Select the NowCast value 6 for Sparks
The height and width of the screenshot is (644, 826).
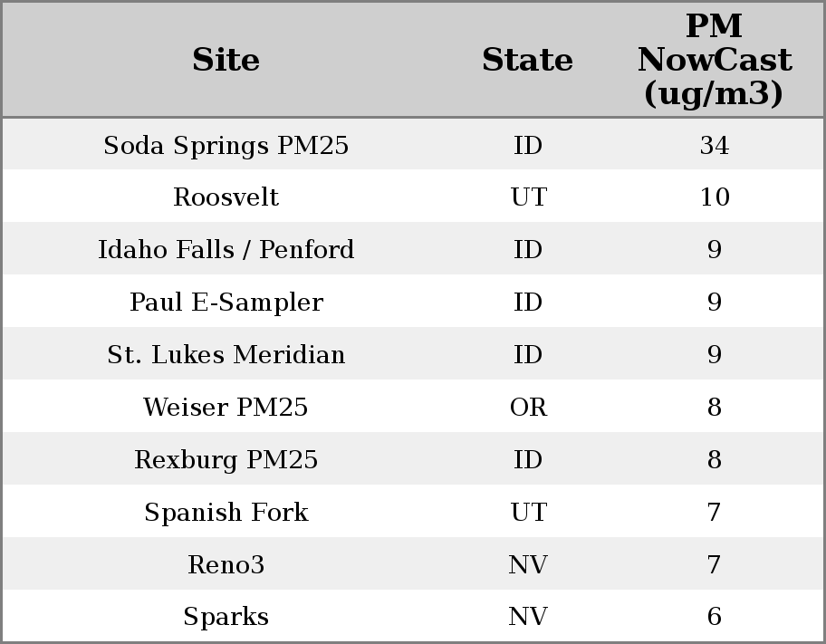[714, 617]
